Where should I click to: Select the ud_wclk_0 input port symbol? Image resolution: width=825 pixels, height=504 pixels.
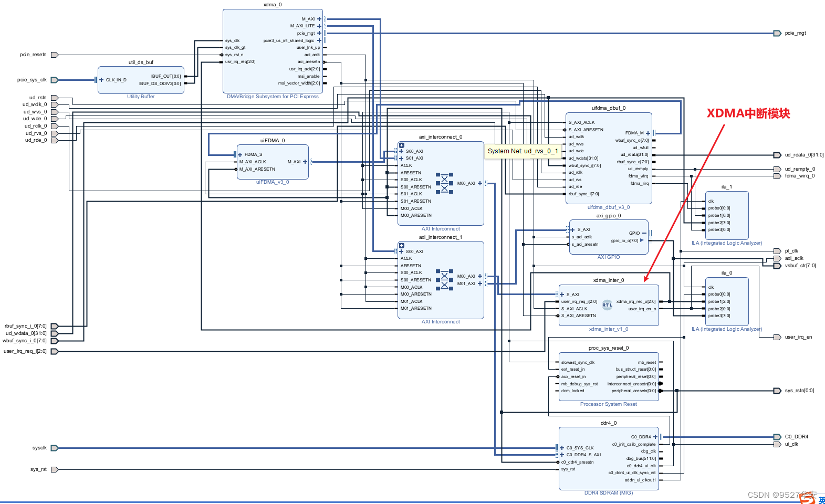pyautogui.click(x=55, y=104)
